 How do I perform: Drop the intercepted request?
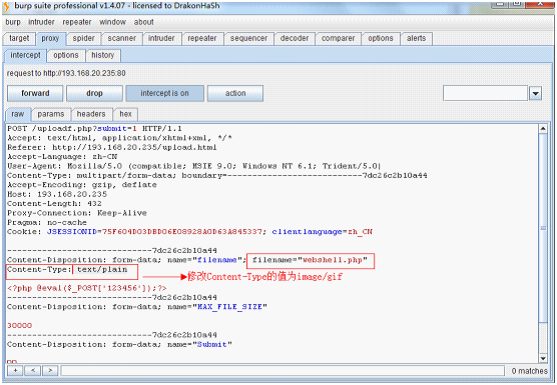point(94,93)
